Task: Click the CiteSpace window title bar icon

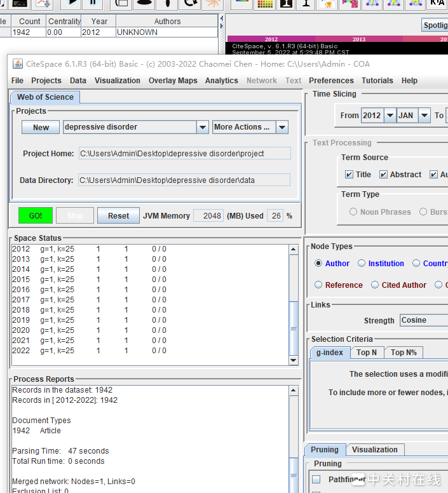Action: [17, 64]
